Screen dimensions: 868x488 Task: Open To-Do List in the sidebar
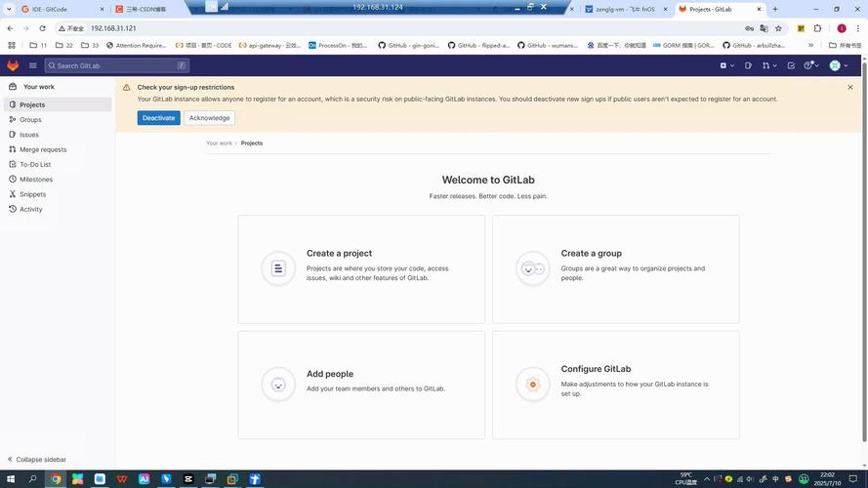tap(58, 164)
